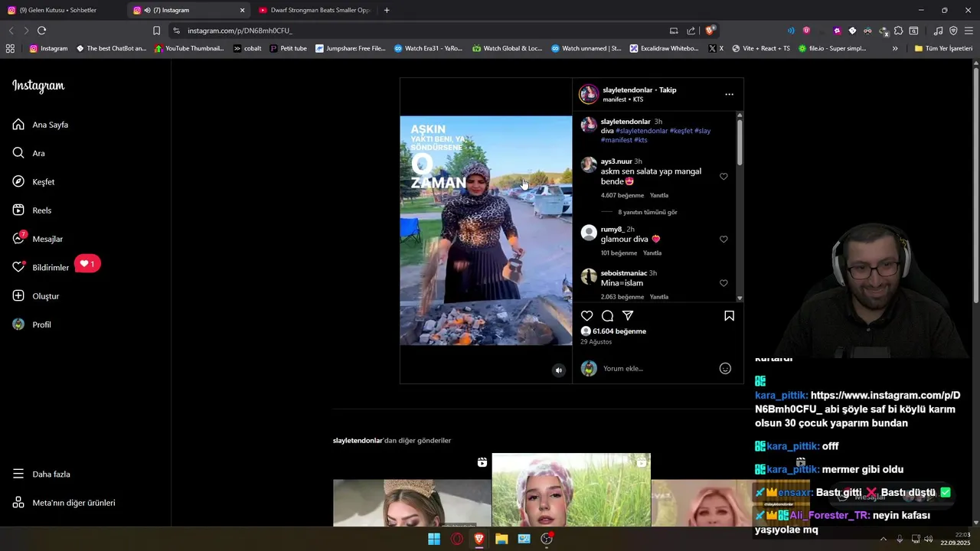Open Ara search in sidebar
The image size is (980, 551).
(29, 153)
